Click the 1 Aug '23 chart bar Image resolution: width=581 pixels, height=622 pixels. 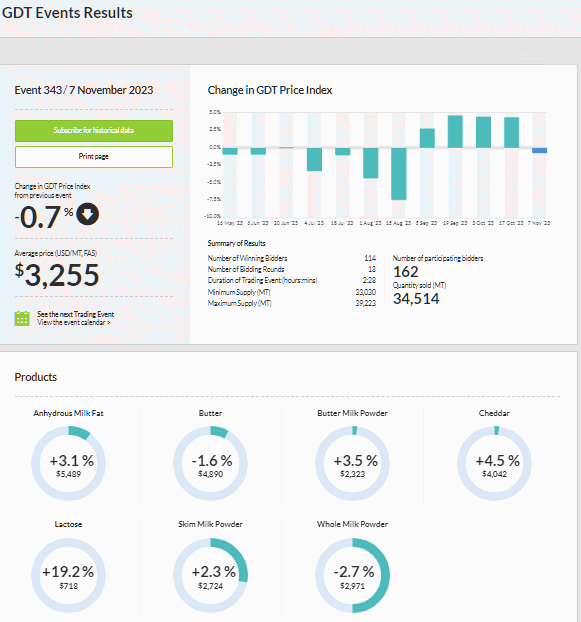pos(370,163)
